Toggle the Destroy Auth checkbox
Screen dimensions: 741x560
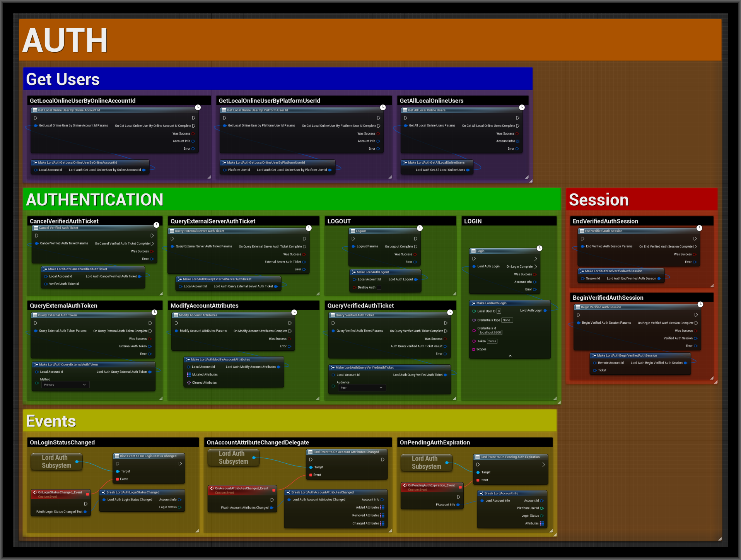tap(379, 287)
